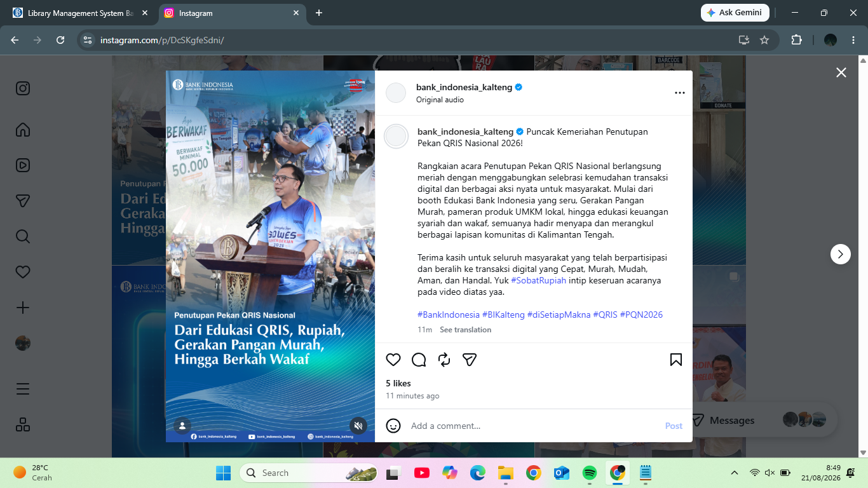Click the Original audio link
Viewport: 868px width, 488px height.
click(x=440, y=100)
